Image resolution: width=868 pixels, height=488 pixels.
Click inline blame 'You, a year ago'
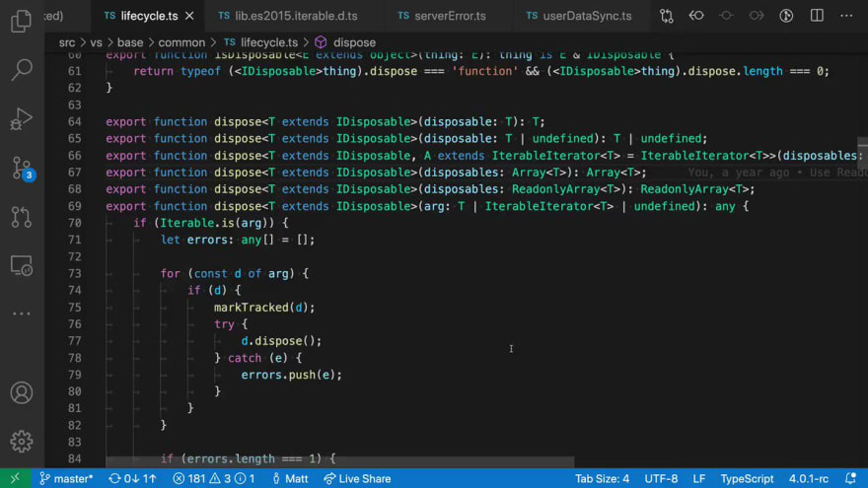click(x=739, y=173)
